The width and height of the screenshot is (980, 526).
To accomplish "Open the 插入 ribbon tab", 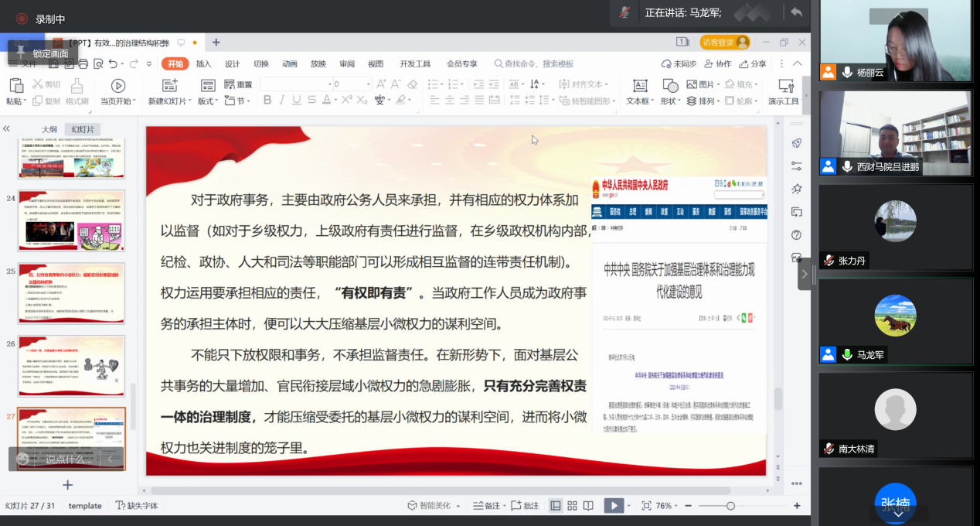I will pyautogui.click(x=203, y=64).
